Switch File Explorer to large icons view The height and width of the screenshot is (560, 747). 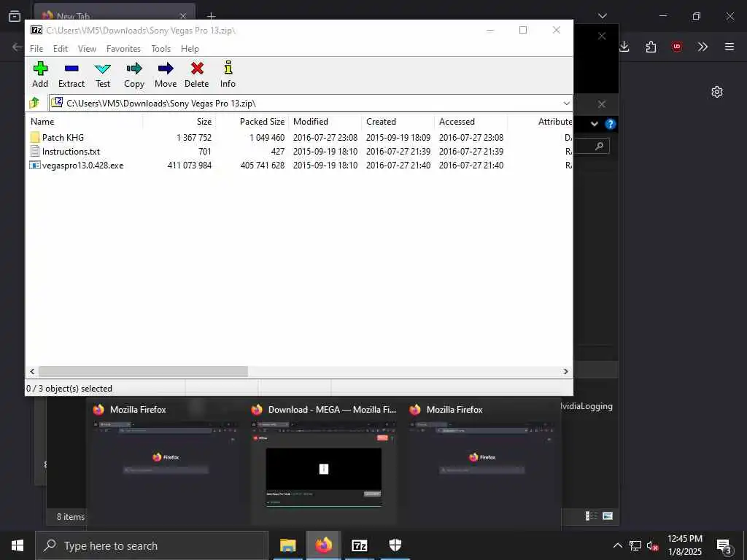coord(608,516)
